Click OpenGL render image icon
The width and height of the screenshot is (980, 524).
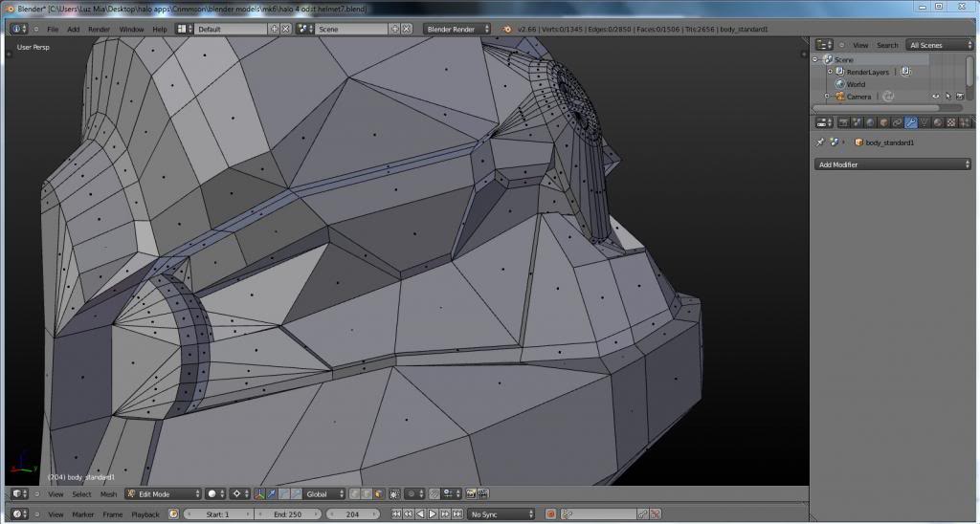471,493
